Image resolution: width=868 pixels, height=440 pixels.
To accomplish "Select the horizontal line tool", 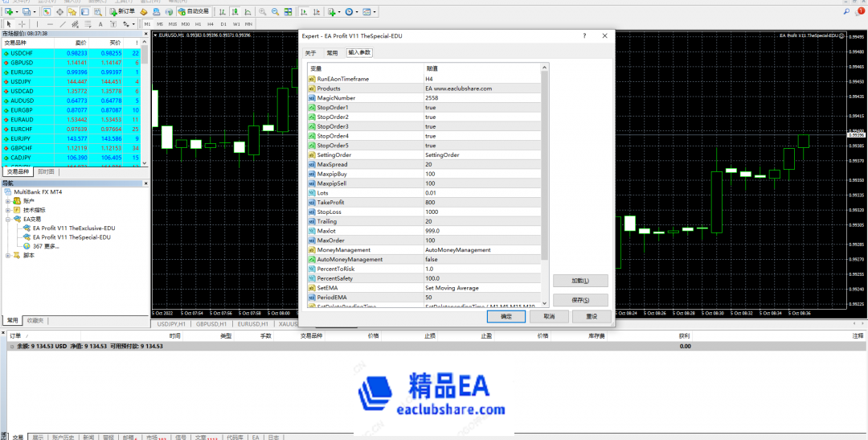I will pos(51,24).
